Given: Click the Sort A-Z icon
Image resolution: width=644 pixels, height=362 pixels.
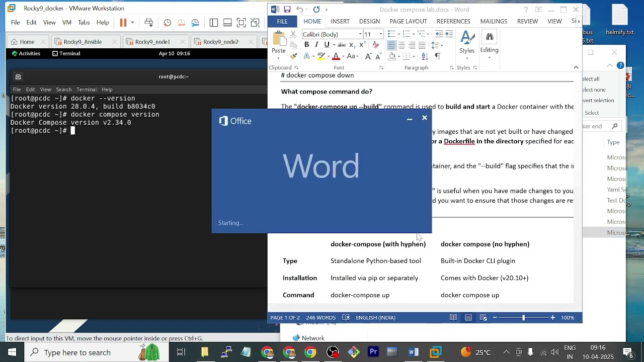Looking at the screenshot, I should (425, 56).
